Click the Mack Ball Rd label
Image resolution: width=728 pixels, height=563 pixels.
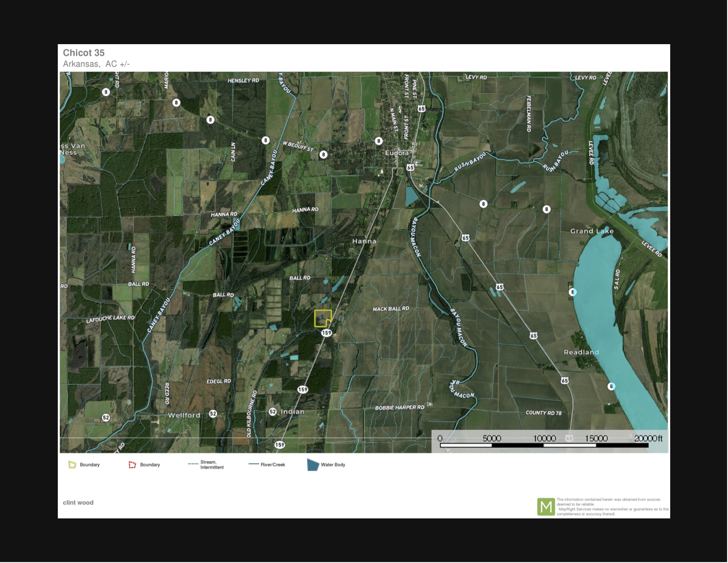point(390,309)
